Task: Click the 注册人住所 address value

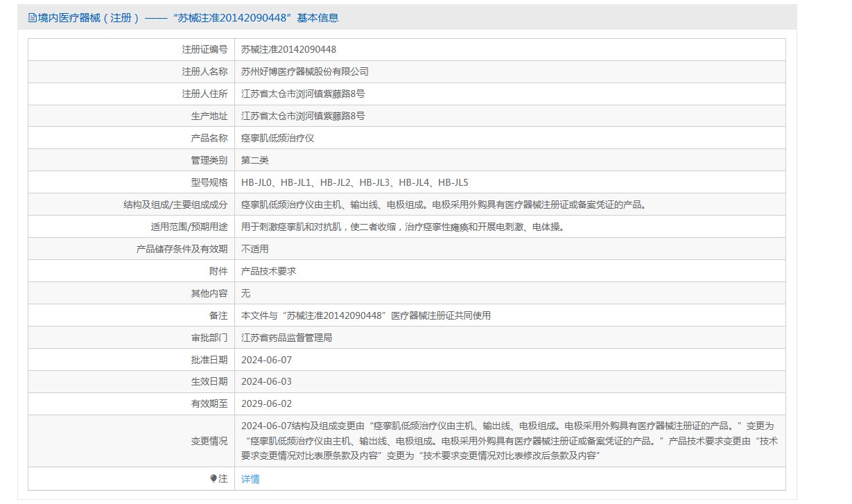Action: pos(303,94)
